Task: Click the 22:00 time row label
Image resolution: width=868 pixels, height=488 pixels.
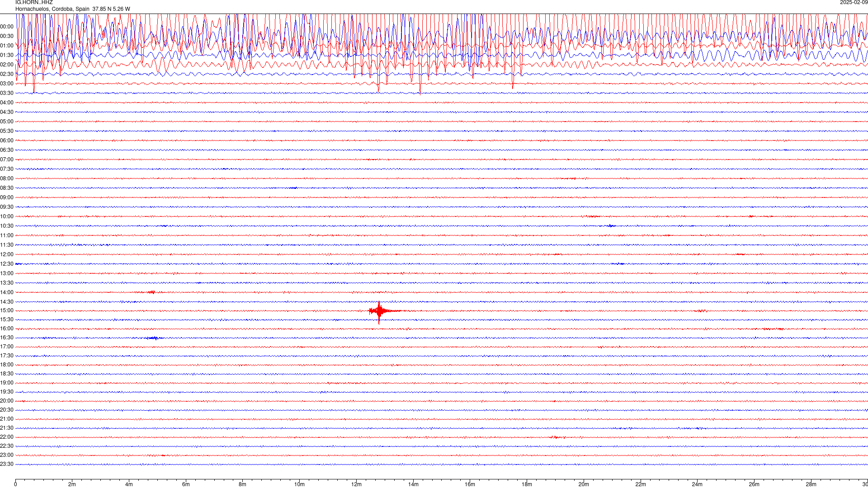Action: point(7,437)
